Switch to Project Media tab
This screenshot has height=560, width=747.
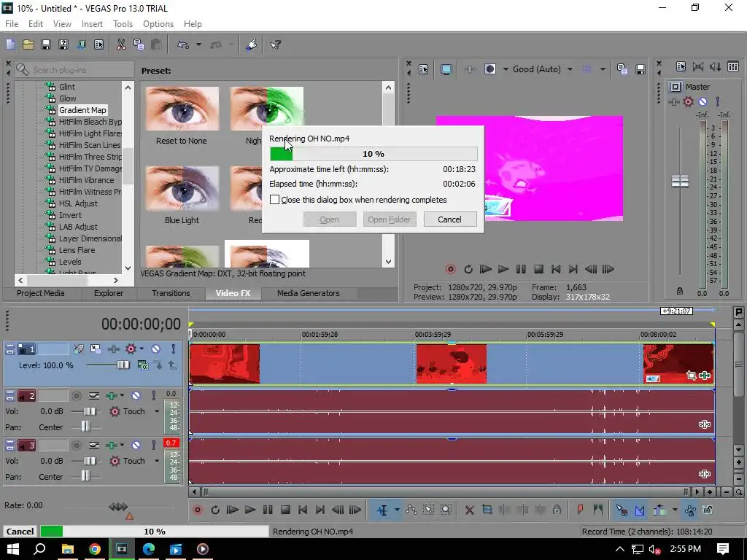[41, 293]
